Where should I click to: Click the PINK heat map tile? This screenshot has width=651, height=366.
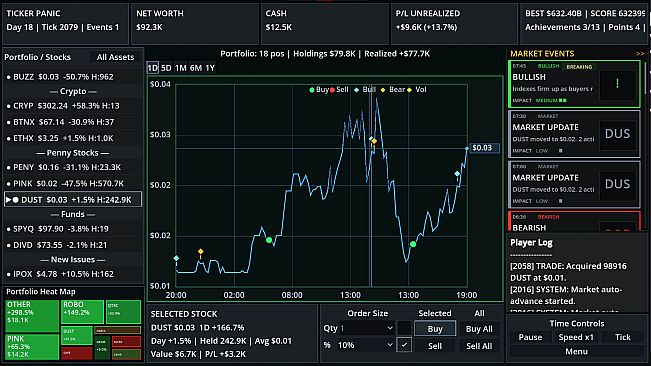pos(32,346)
